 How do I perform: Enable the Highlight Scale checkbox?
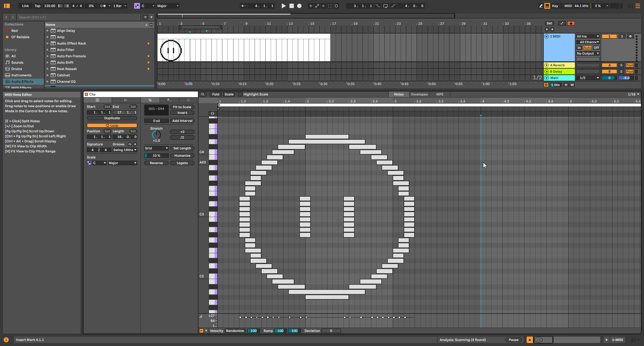(x=240, y=94)
